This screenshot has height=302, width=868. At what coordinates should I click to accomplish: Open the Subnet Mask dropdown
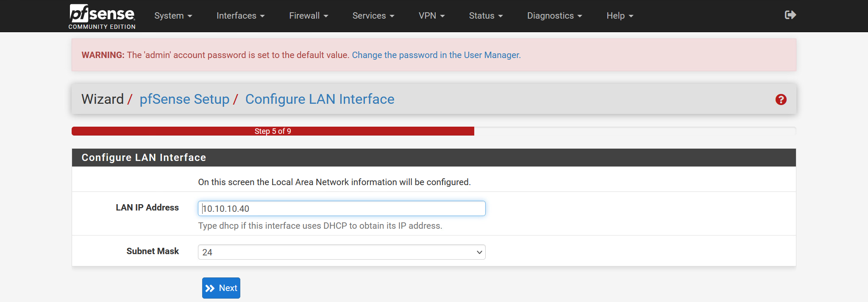[342, 252]
